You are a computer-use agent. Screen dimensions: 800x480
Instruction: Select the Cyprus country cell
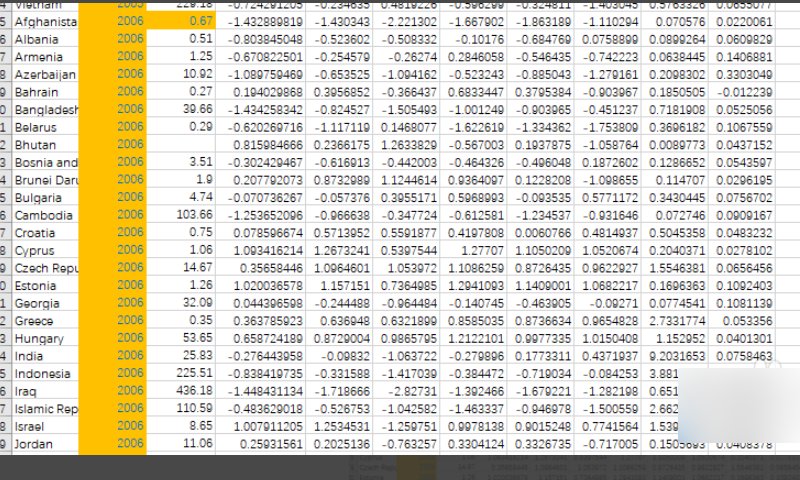click(43, 250)
